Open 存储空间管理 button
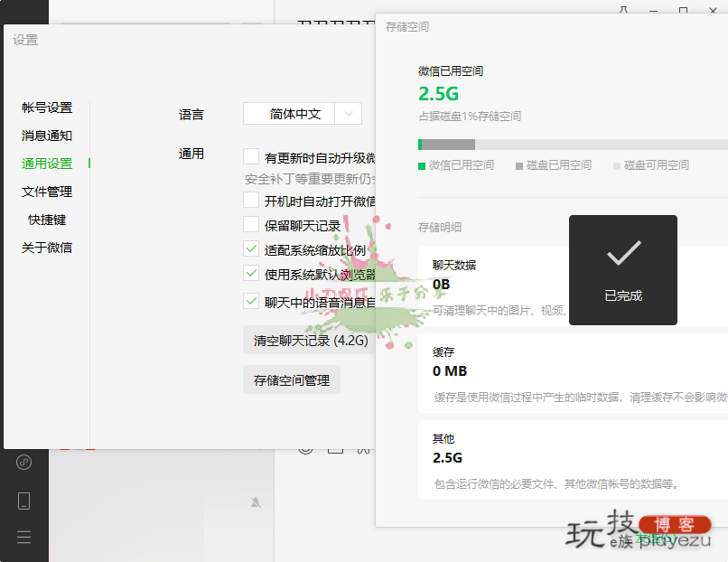Viewport: 728px width, 562px height. click(292, 379)
